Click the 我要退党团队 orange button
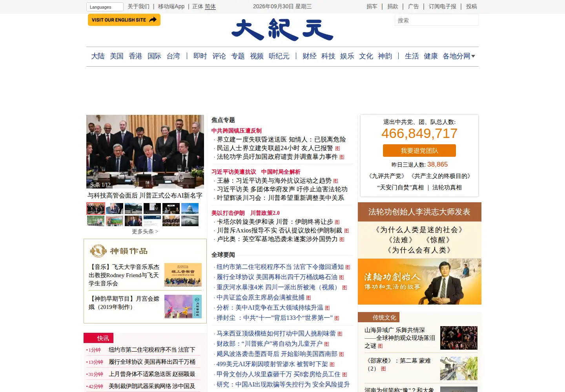The image size is (565, 392). [419, 151]
